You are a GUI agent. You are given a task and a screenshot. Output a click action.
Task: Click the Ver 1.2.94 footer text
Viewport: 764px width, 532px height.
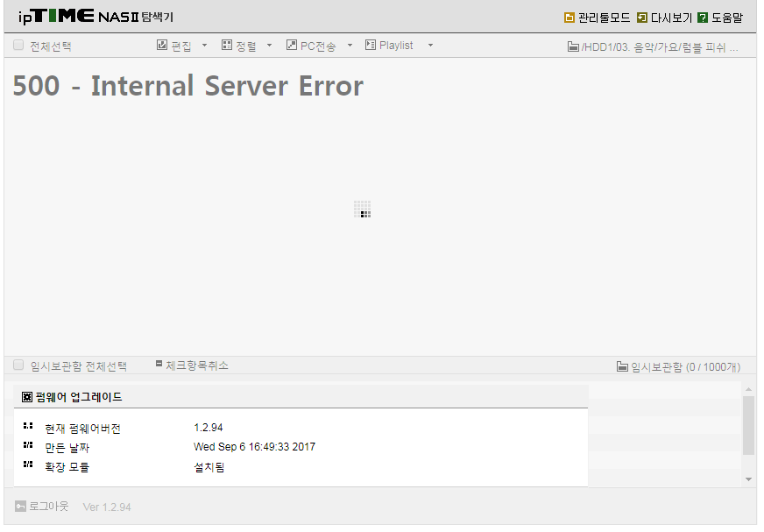(107, 507)
